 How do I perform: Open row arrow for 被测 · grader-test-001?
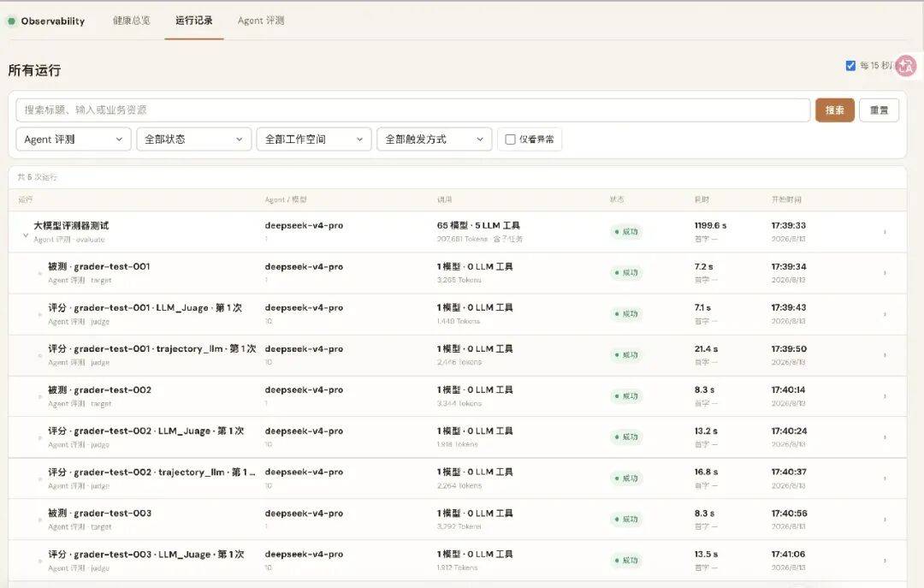coord(885,273)
